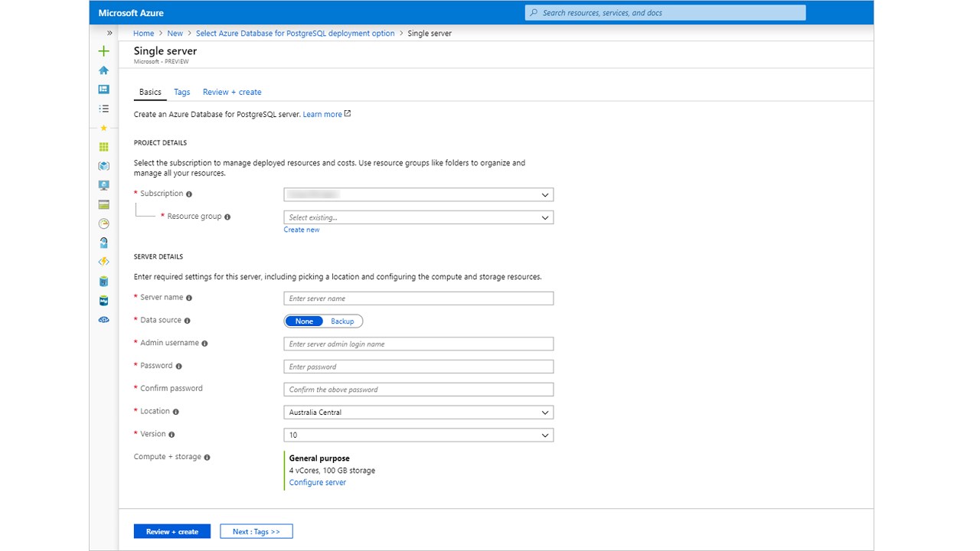Viewport: 980px width, 551px height.
Task: Expand the Resource group dropdown
Action: click(418, 217)
